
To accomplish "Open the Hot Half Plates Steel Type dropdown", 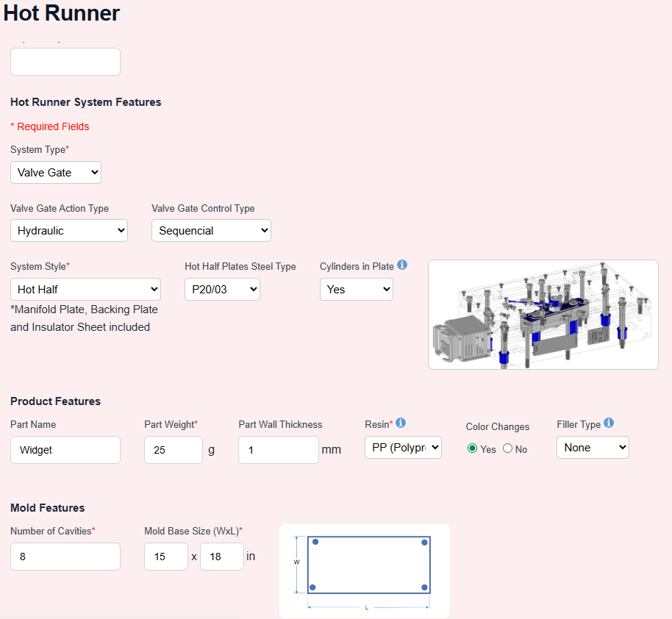I will pos(223,290).
